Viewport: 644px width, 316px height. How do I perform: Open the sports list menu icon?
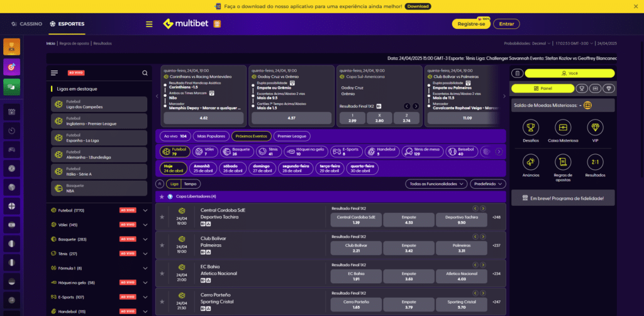click(54, 73)
